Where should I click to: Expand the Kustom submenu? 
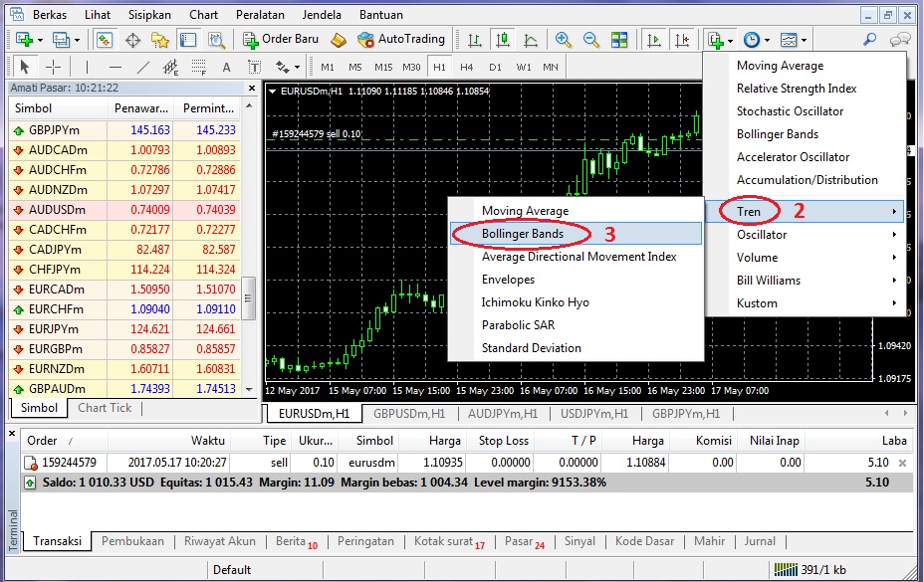[x=805, y=303]
